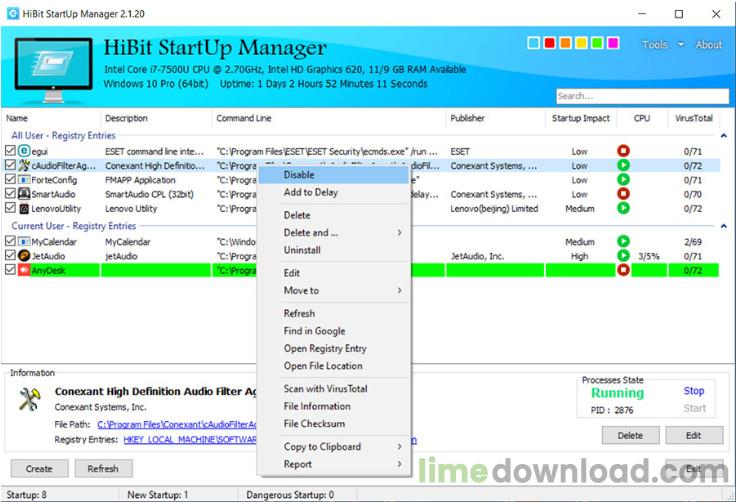
Task: Collapse the All User Registry Entries group
Action: [724, 136]
